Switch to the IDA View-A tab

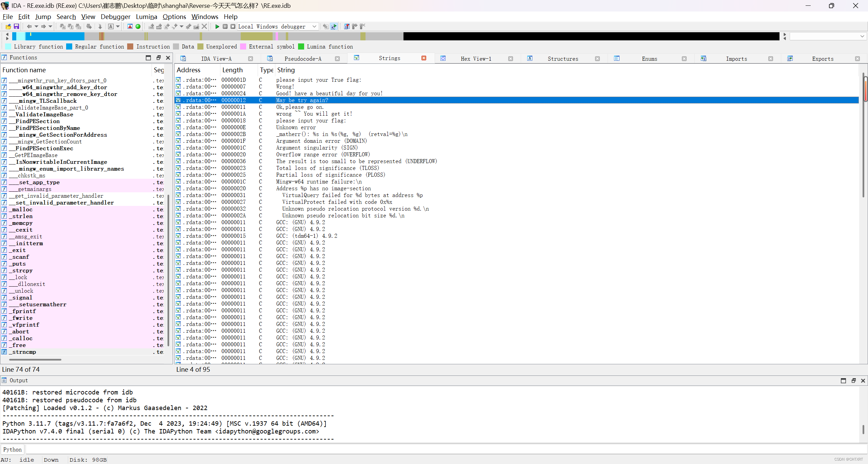pyautogui.click(x=216, y=59)
